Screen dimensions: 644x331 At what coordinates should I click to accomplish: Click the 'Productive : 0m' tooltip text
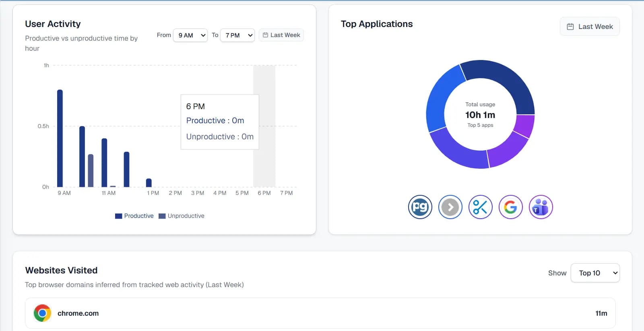215,120
